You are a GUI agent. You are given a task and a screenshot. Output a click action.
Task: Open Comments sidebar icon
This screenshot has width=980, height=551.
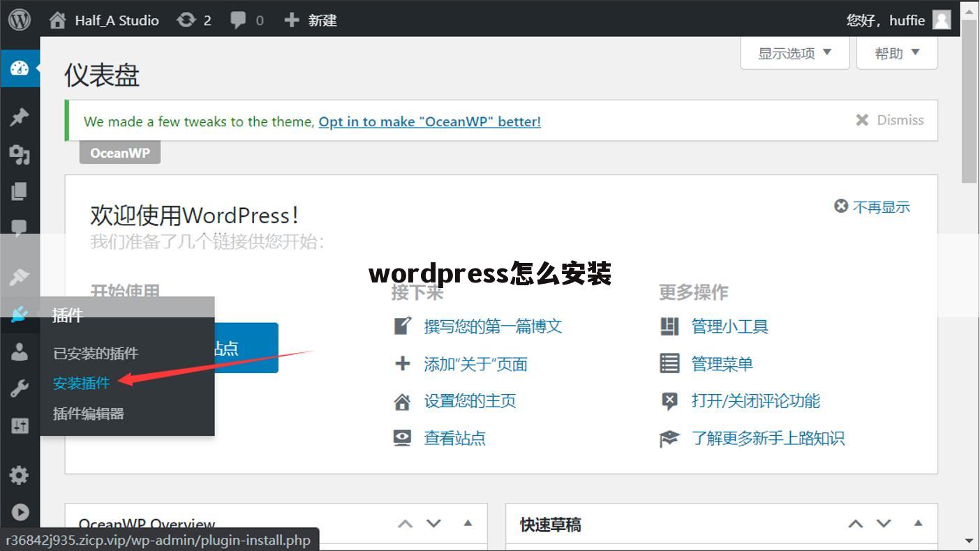(20, 228)
